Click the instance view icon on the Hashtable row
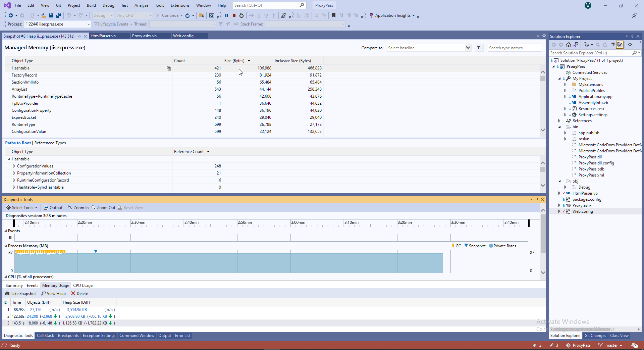This screenshot has width=644, height=350. pos(169,68)
